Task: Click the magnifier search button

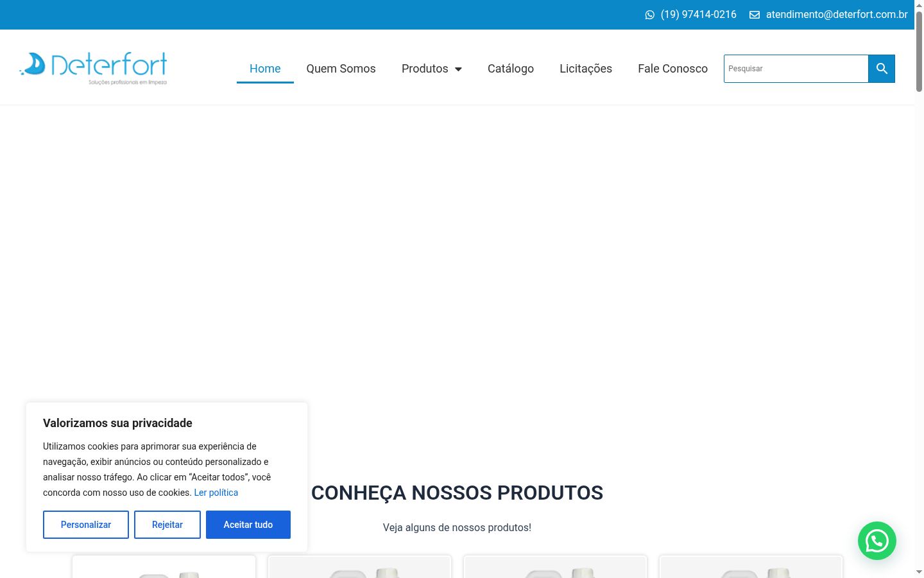Action: click(882, 69)
